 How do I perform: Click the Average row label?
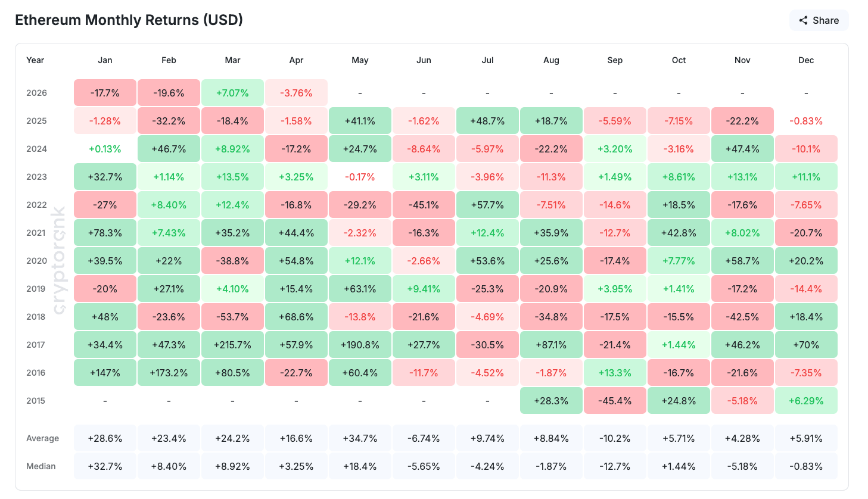(x=42, y=438)
